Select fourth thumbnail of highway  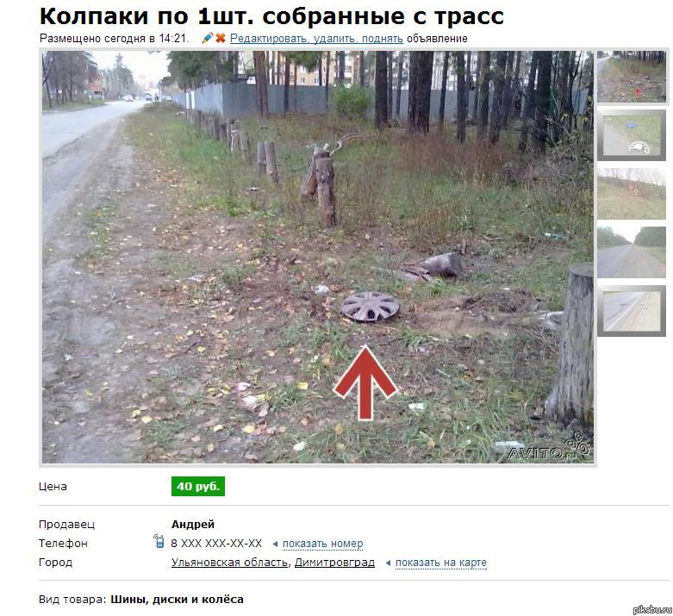(632, 252)
